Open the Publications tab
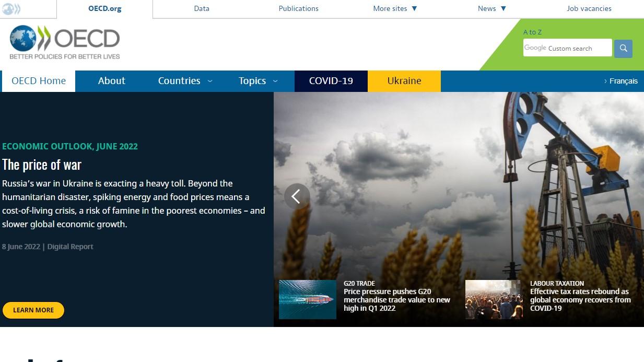The image size is (644, 362). (298, 8)
